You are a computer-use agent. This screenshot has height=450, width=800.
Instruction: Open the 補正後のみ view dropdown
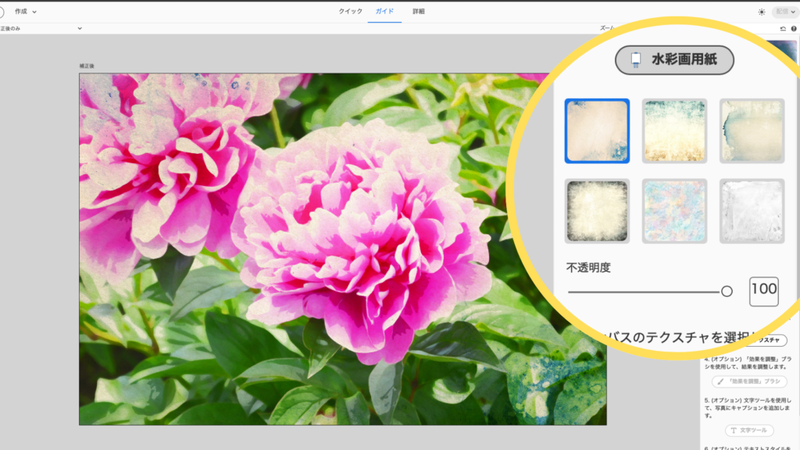pyautogui.click(x=41, y=29)
